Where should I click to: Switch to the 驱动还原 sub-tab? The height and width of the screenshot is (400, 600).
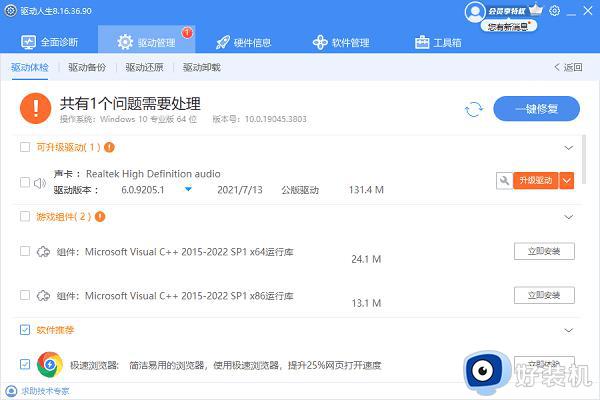pyautogui.click(x=144, y=67)
